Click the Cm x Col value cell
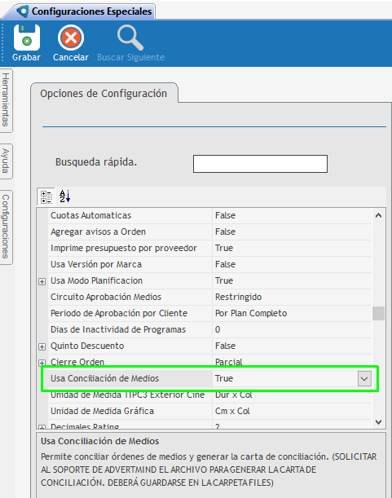This screenshot has width=392, height=498. 232,411
